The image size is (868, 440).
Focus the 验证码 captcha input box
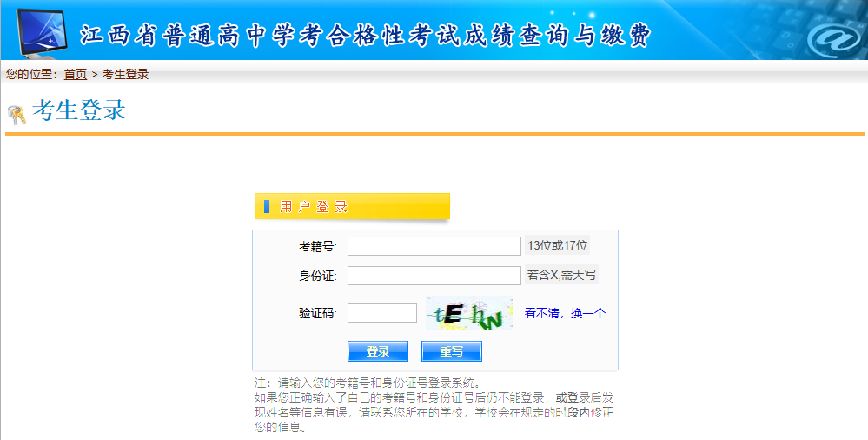382,313
